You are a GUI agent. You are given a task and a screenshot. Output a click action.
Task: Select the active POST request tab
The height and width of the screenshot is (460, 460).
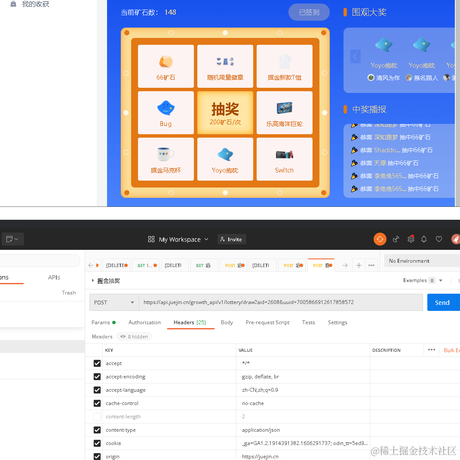(x=321, y=265)
